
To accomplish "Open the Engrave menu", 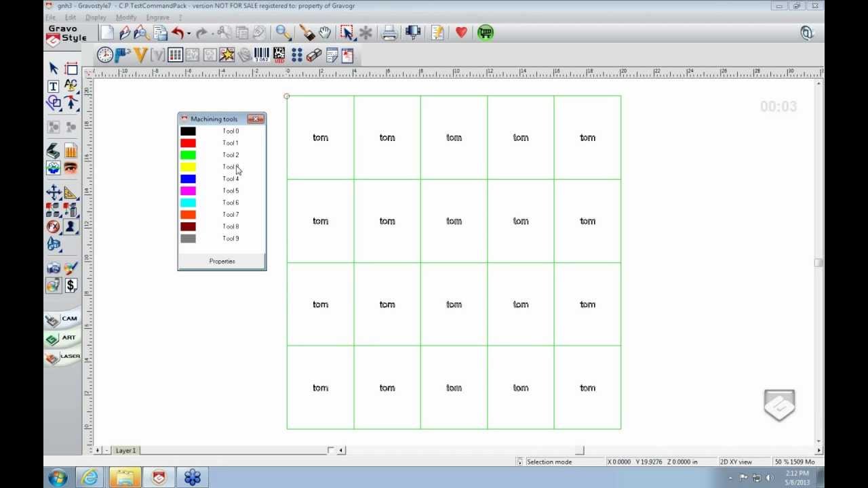I will coord(158,18).
